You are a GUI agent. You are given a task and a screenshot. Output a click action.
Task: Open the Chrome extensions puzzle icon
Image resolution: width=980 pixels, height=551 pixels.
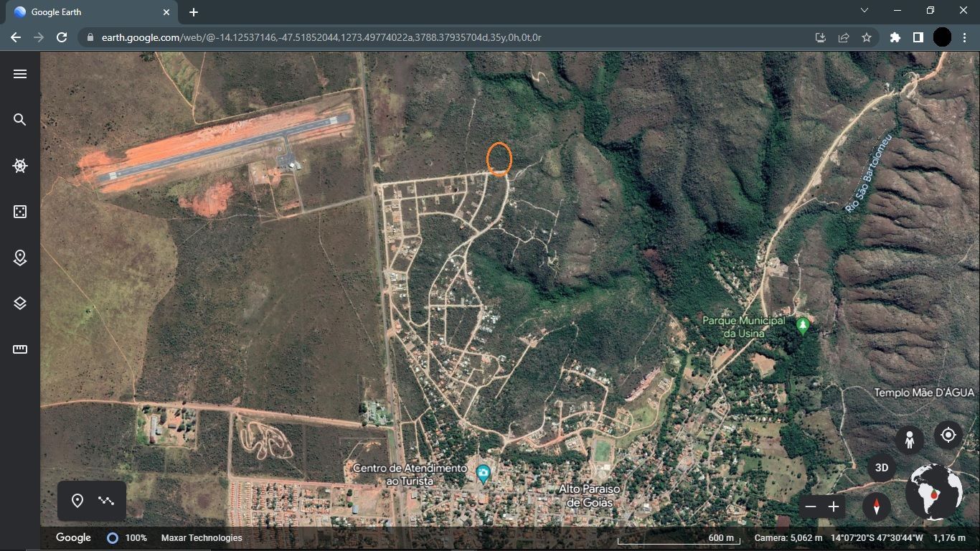click(x=895, y=37)
